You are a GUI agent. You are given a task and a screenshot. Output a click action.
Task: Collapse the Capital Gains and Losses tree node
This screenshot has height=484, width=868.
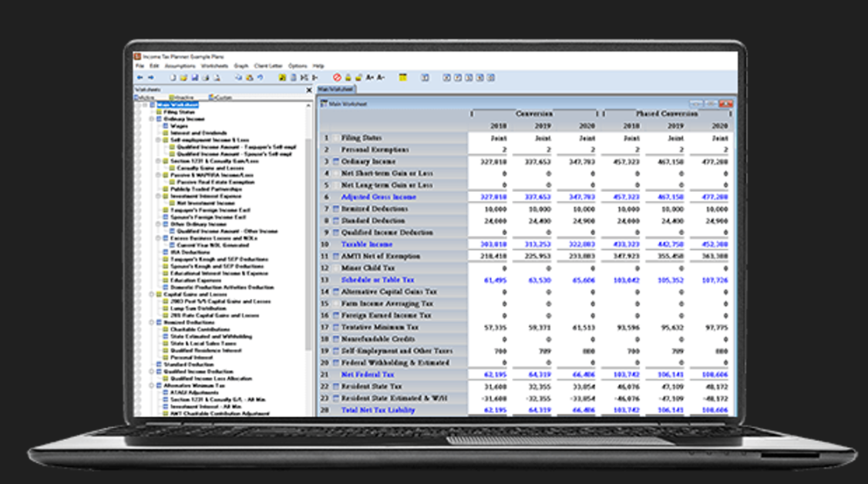[x=153, y=294]
